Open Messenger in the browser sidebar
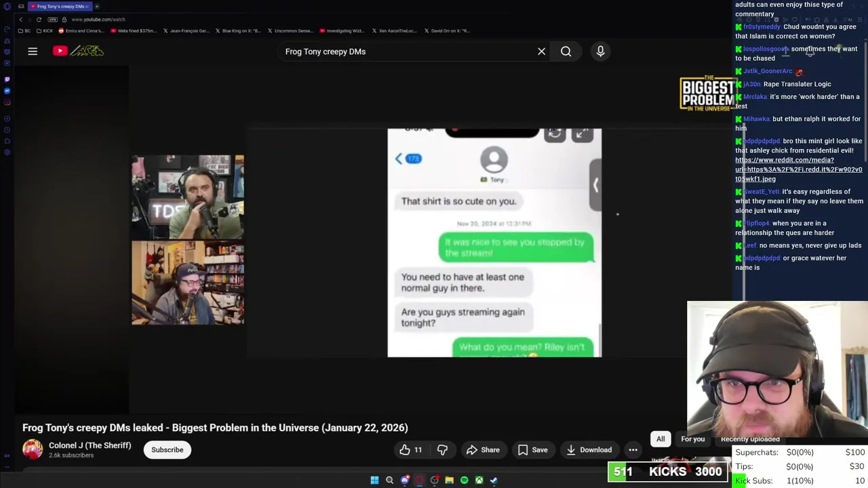The image size is (868, 488). coord(7,91)
